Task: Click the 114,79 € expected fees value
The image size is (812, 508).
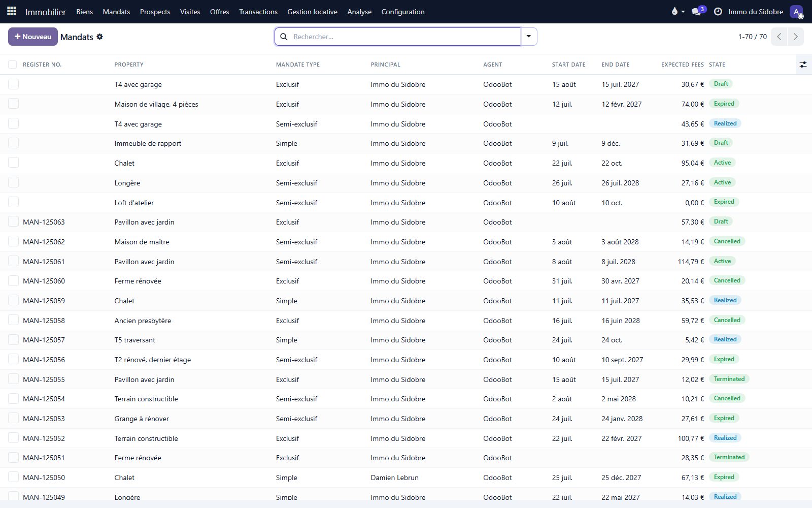Action: 691,262
